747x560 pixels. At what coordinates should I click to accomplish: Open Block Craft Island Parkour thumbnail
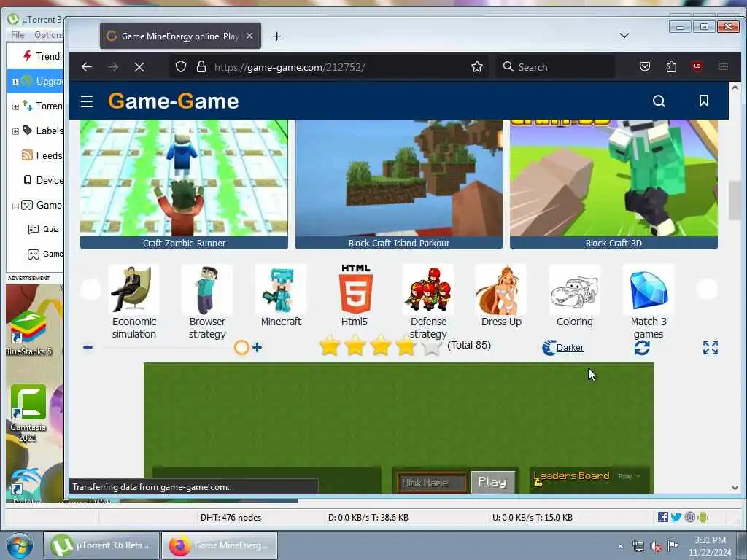(x=399, y=184)
